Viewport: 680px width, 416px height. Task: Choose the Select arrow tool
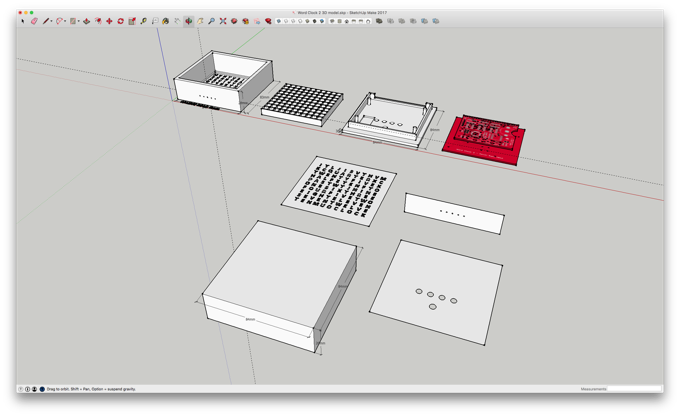[23, 21]
